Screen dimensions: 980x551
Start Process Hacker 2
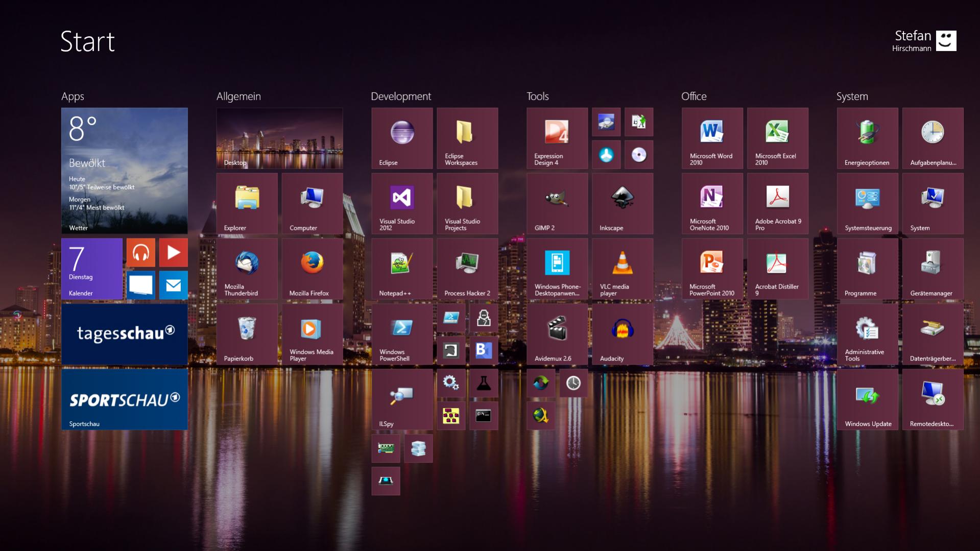coord(467,269)
